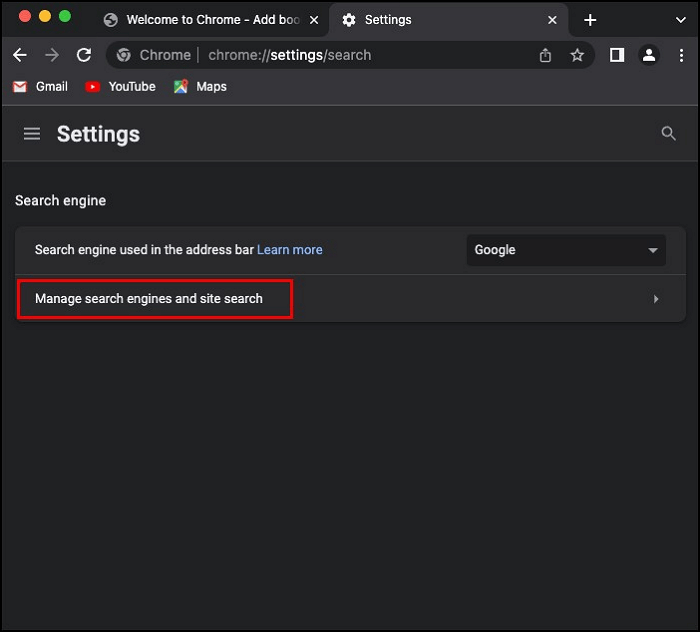700x632 pixels.
Task: Reload the page with the refresh icon
Action: point(84,56)
